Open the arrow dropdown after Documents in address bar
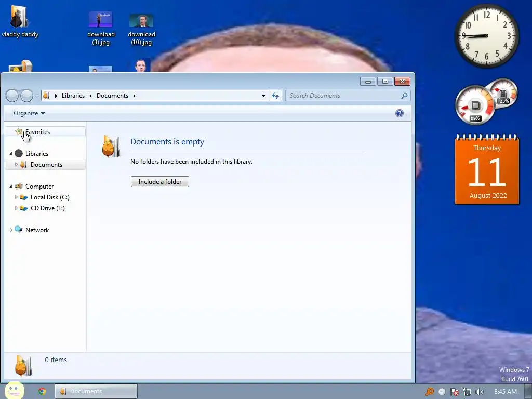 [135, 96]
